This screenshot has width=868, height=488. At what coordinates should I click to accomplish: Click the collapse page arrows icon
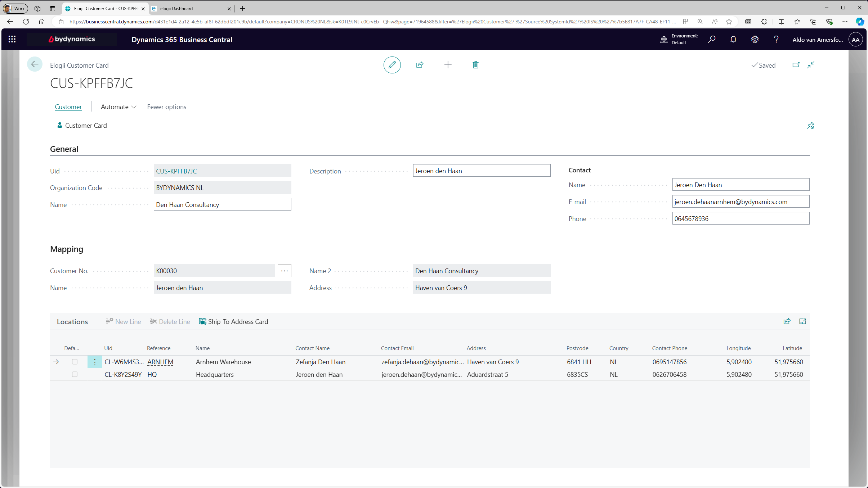coord(811,65)
